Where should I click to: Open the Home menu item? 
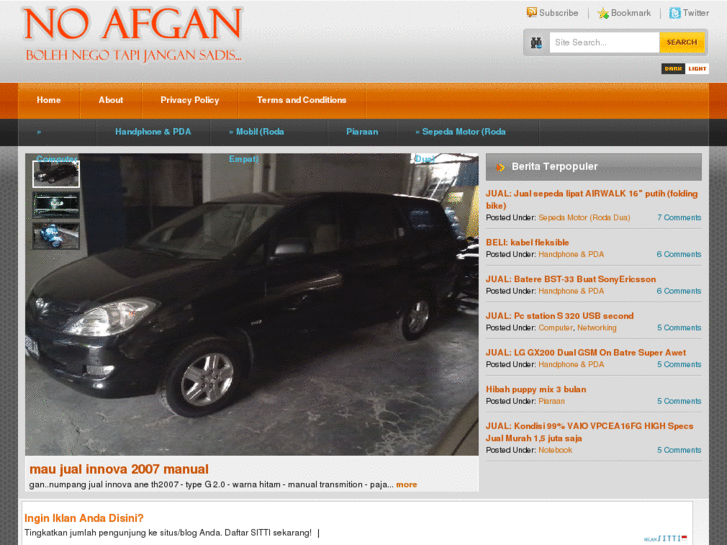tap(49, 100)
